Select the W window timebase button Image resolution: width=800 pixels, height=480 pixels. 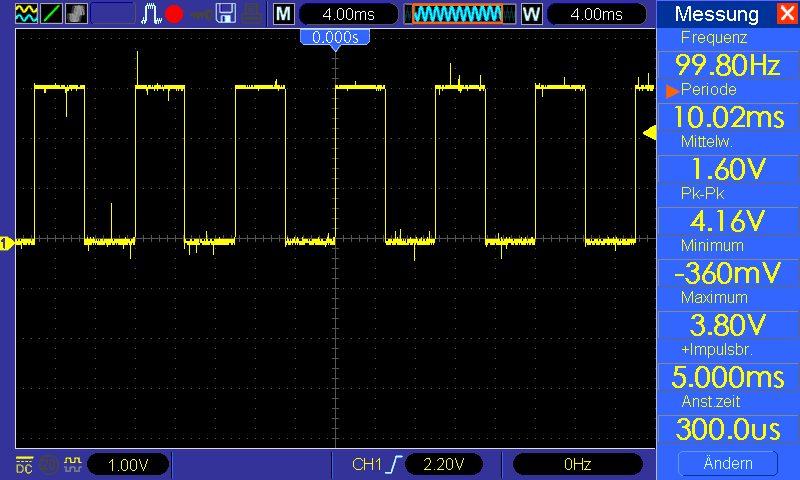(x=532, y=14)
